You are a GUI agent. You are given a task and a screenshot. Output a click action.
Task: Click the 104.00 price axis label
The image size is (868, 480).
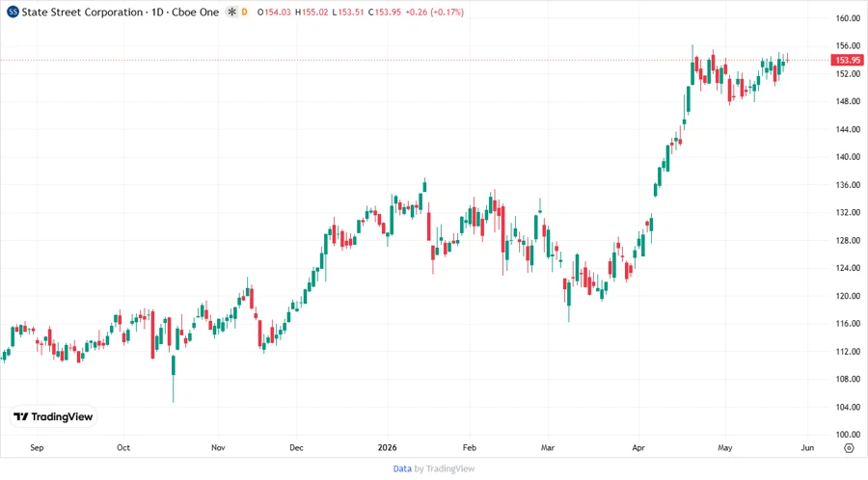(x=848, y=407)
